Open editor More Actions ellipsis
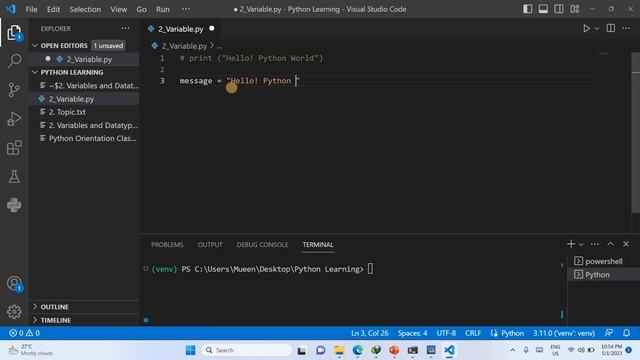Screen dimensions: 640x360 (x=626, y=28)
